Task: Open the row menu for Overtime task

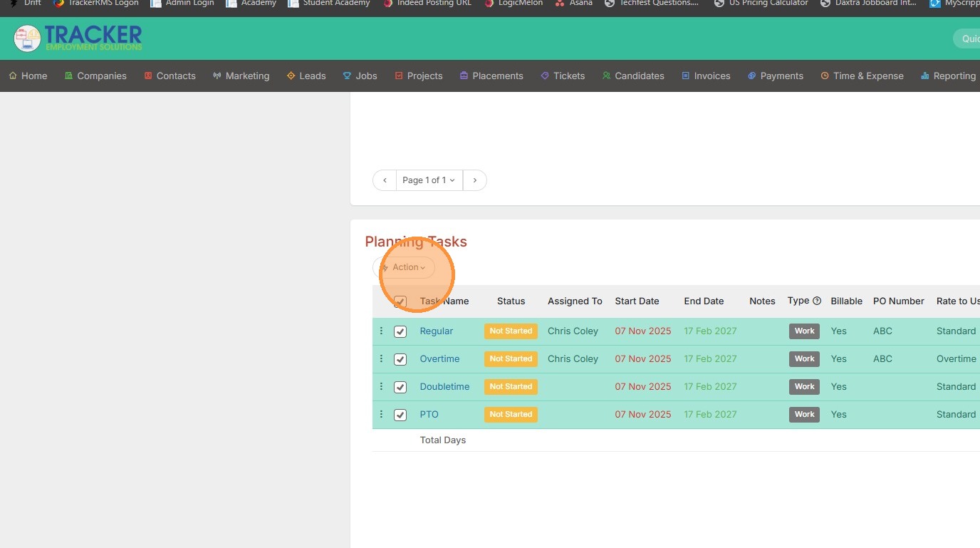Action: [x=381, y=358]
